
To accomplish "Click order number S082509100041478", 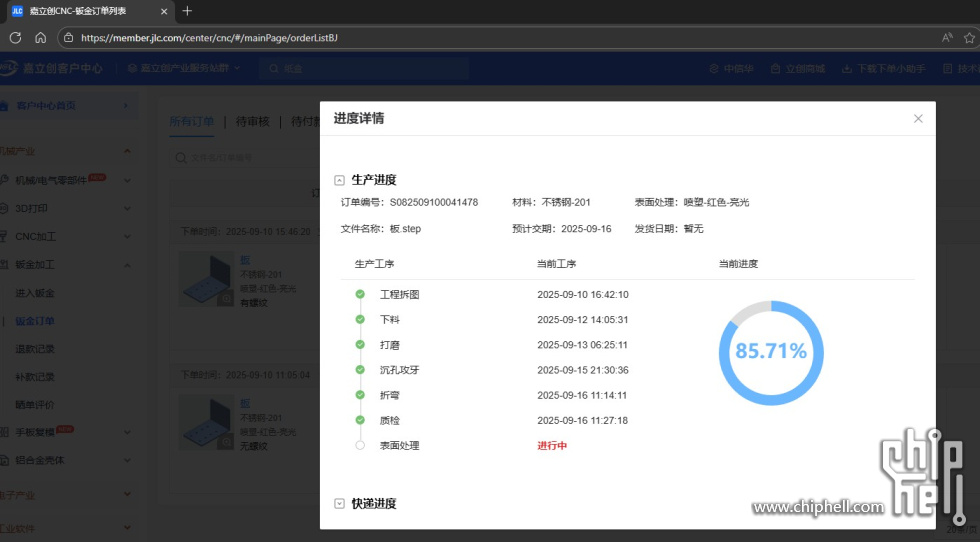I will 434,203.
